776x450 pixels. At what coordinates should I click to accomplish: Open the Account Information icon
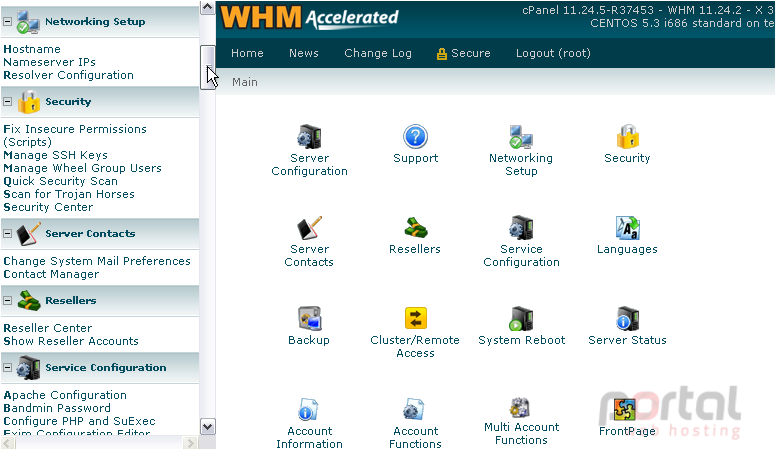click(309, 410)
